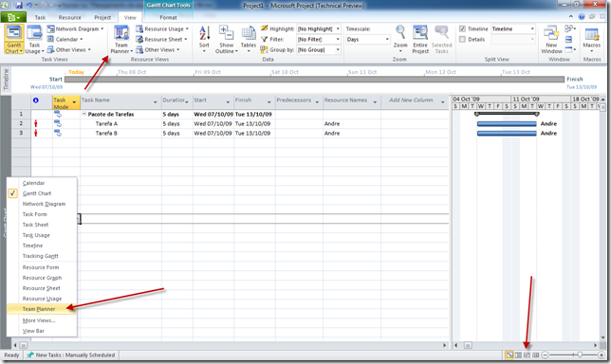Collapse the Pacote de Tarefas summary task
The height and width of the screenshot is (364, 611).
click(x=83, y=114)
